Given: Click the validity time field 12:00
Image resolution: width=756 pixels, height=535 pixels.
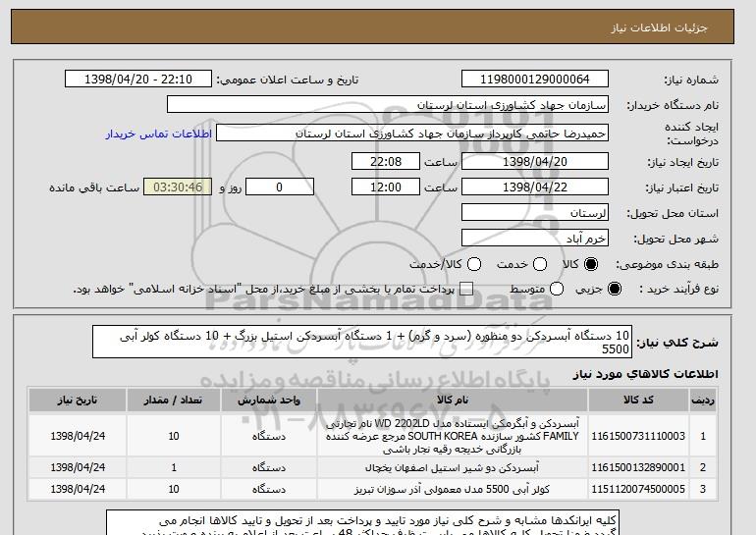Looking at the screenshot, I should tap(386, 187).
